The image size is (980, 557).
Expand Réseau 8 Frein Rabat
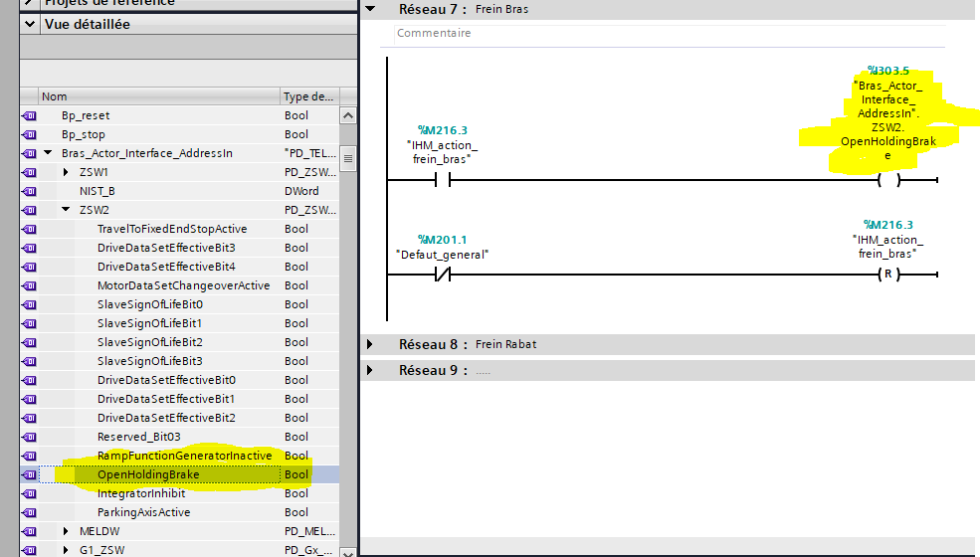point(370,344)
